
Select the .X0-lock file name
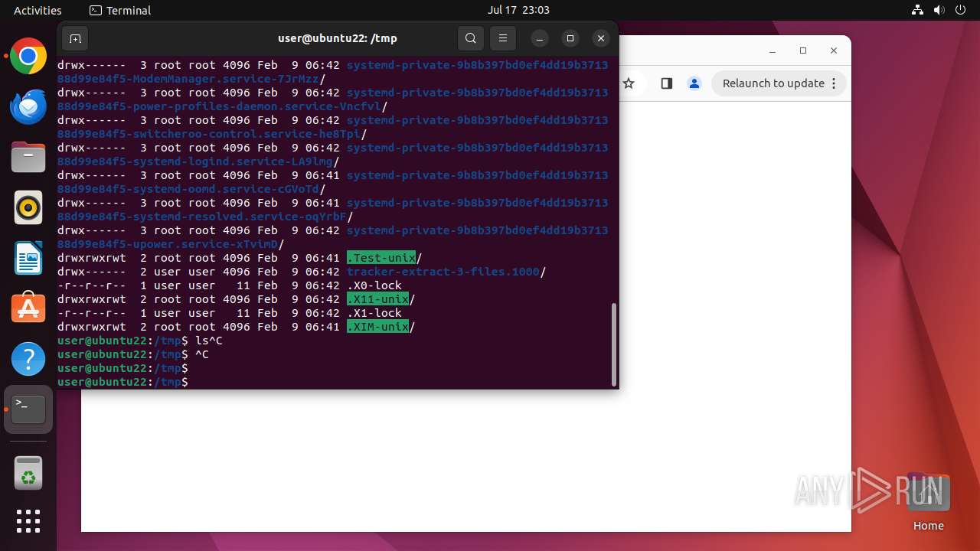[x=374, y=285]
